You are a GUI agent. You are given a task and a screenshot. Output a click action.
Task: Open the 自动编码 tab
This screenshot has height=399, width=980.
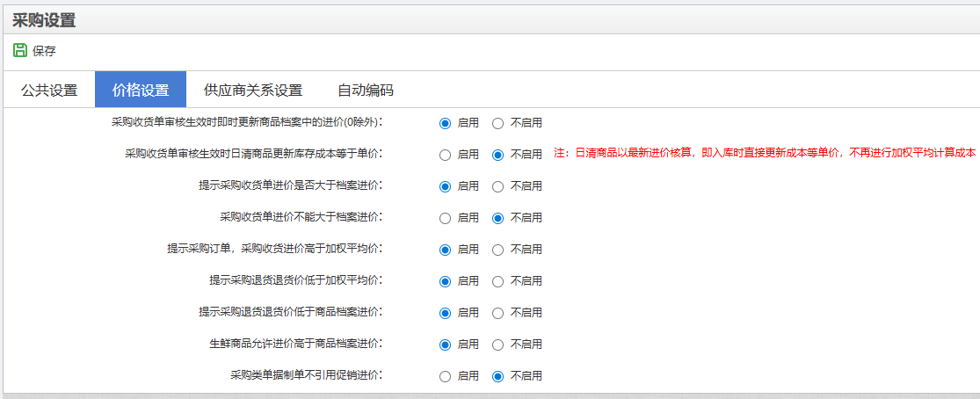pos(366,90)
